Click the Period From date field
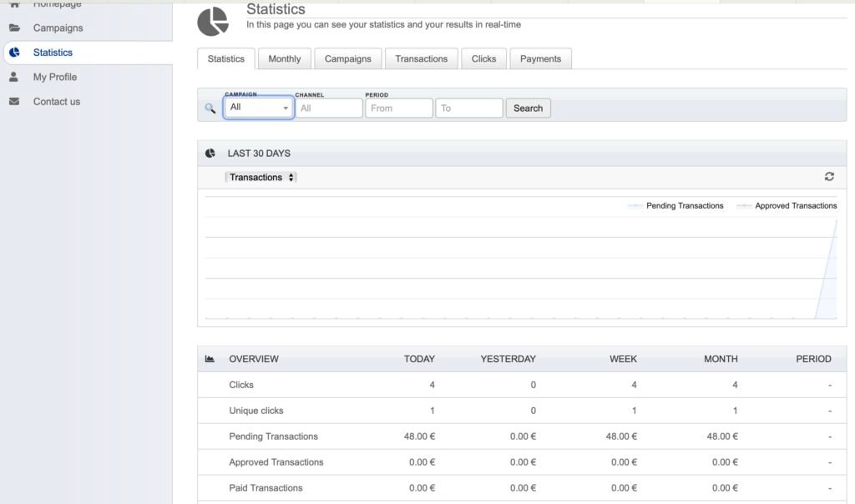The image size is (855, 504). (399, 108)
